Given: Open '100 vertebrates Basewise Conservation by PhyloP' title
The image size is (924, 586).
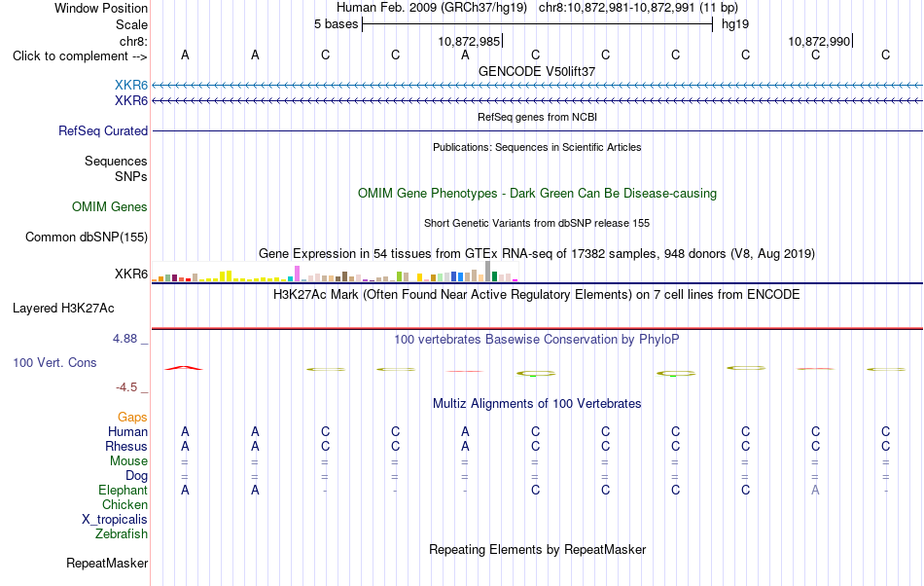Looking at the screenshot, I should click(x=537, y=339).
